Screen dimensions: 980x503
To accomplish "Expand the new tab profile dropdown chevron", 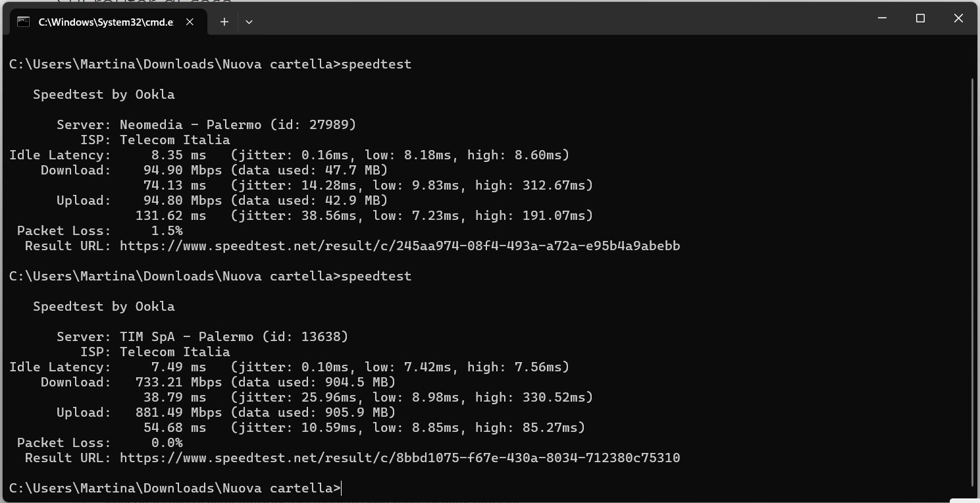I will coord(249,22).
